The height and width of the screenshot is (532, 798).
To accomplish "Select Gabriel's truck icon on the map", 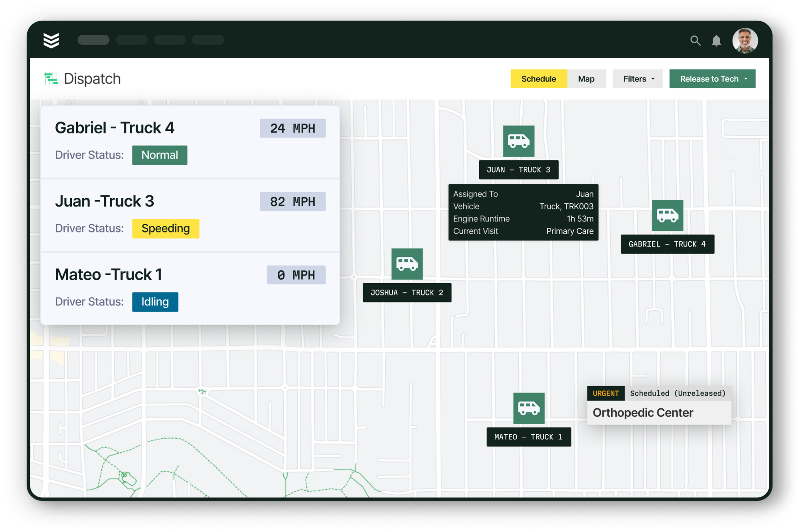I will click(668, 216).
